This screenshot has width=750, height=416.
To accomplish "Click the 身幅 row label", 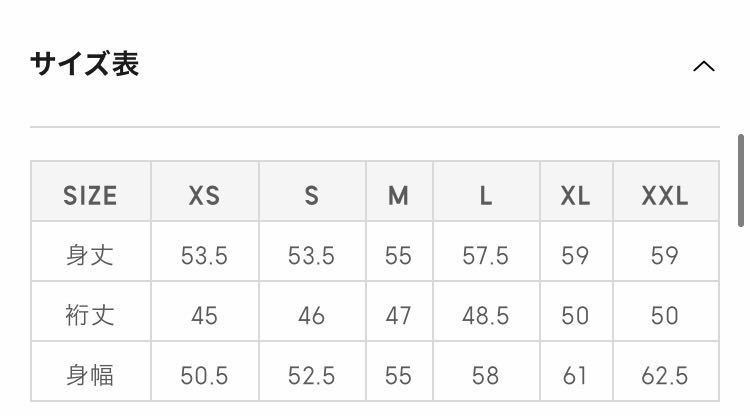I will (90, 375).
